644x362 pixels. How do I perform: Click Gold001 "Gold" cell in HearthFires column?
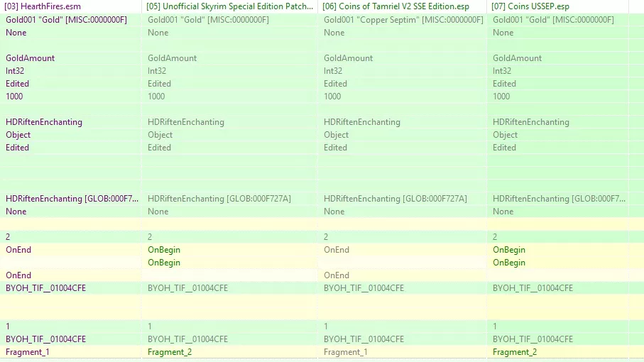point(66,20)
